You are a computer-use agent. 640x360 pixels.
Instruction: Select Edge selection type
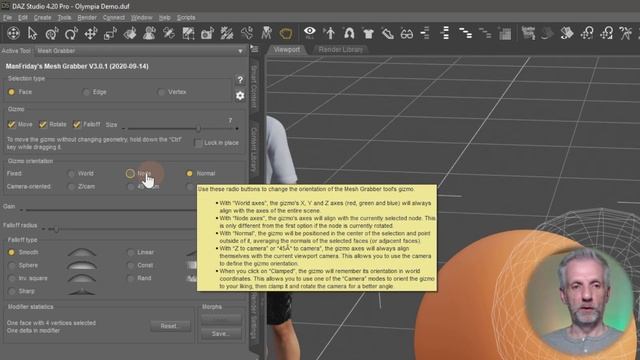click(86, 92)
